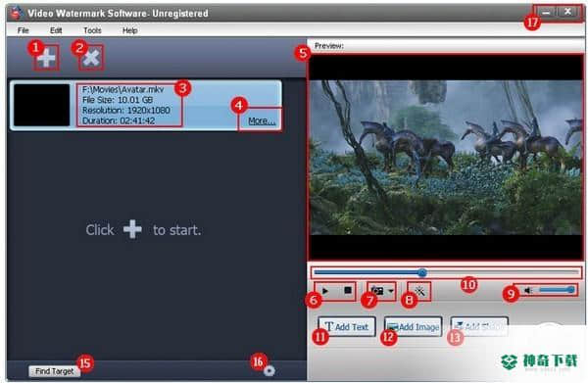The height and width of the screenshot is (383, 588).
Task: Click the Find Target button
Action: click(x=54, y=371)
